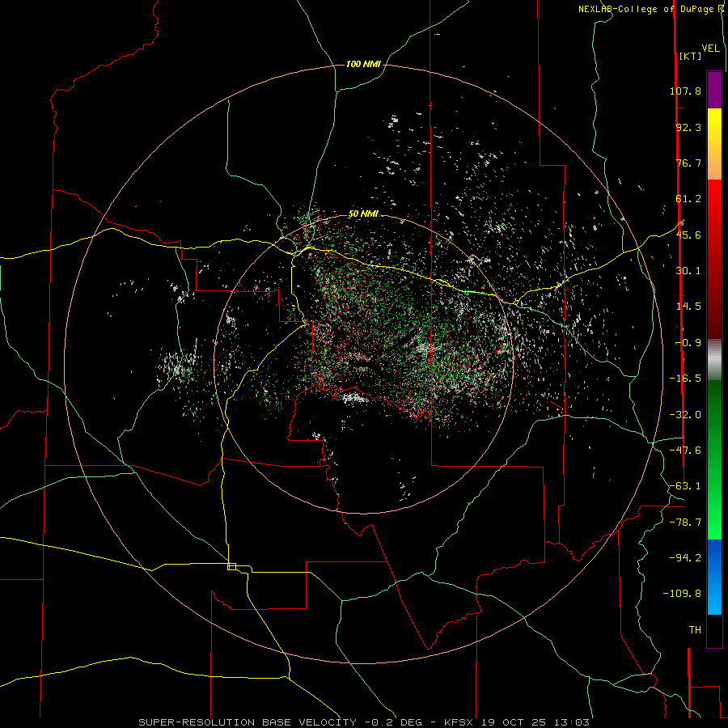Click the -0.2 DEG elevation angle text
This screenshot has height=728, width=728.
(396, 722)
